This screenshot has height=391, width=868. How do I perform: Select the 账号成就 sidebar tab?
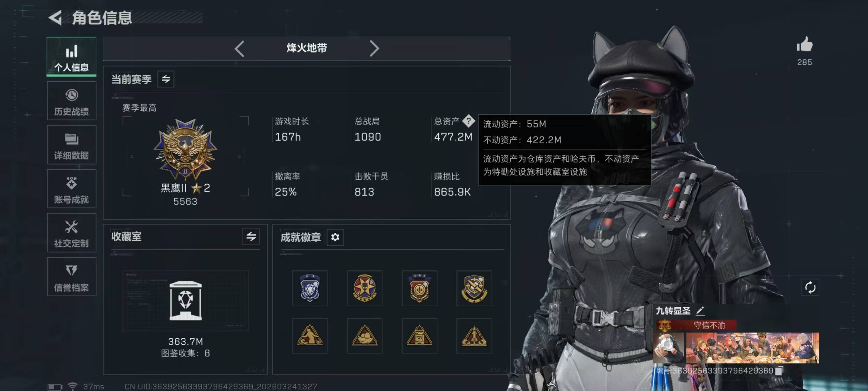[71, 188]
